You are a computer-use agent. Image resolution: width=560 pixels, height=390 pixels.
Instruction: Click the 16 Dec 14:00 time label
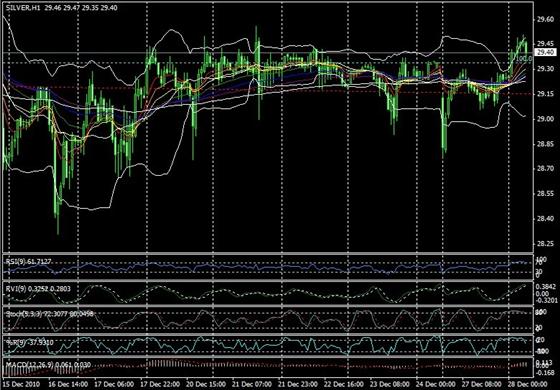[69, 384]
